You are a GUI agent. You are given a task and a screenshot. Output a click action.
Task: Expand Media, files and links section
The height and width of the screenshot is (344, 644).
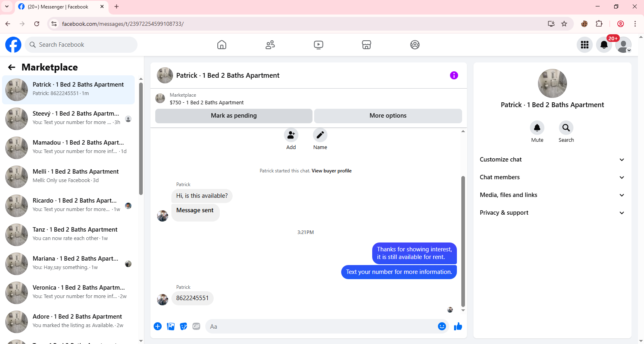tap(552, 195)
